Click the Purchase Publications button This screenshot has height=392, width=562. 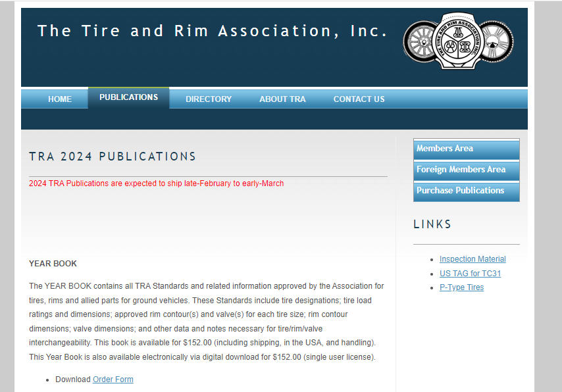466,191
